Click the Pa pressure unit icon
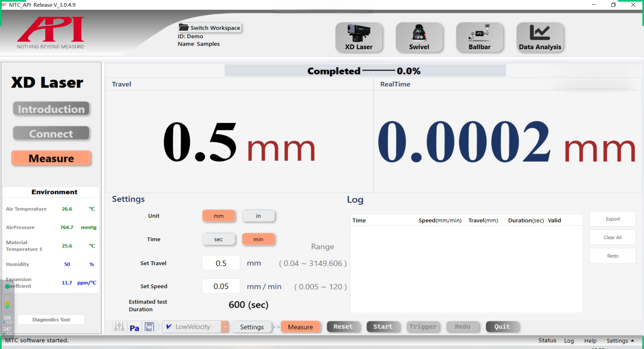Screen dimensions: 644x349 pyautogui.click(x=135, y=328)
